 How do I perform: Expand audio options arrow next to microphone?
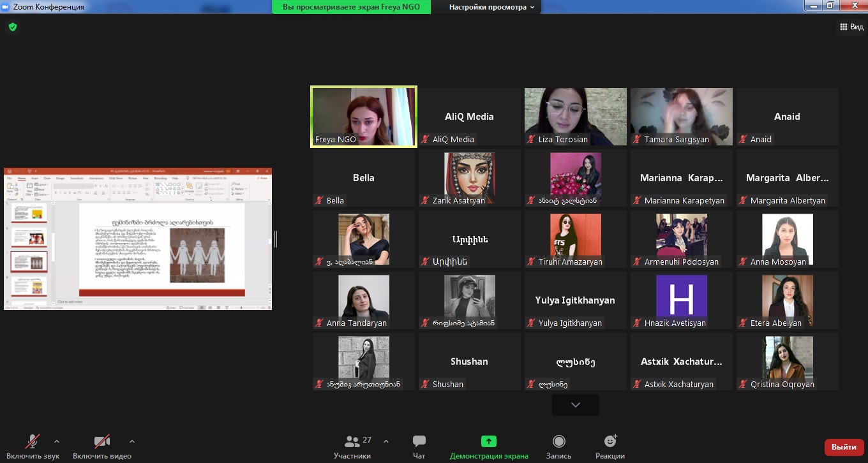click(57, 441)
